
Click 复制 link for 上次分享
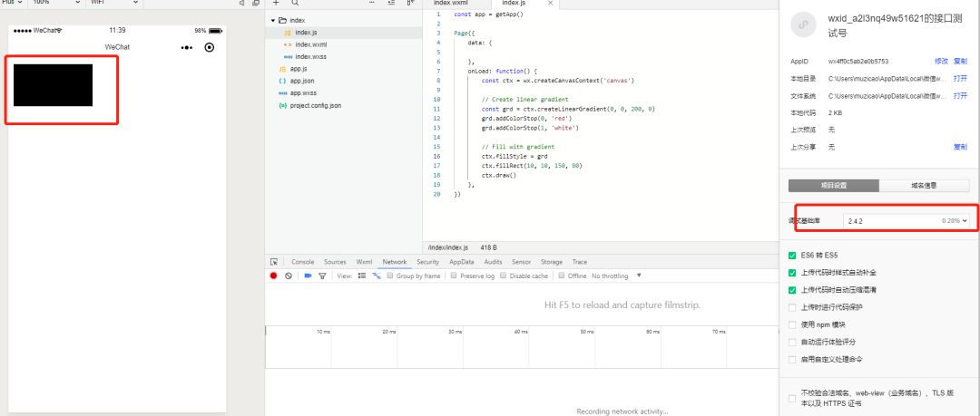point(960,147)
